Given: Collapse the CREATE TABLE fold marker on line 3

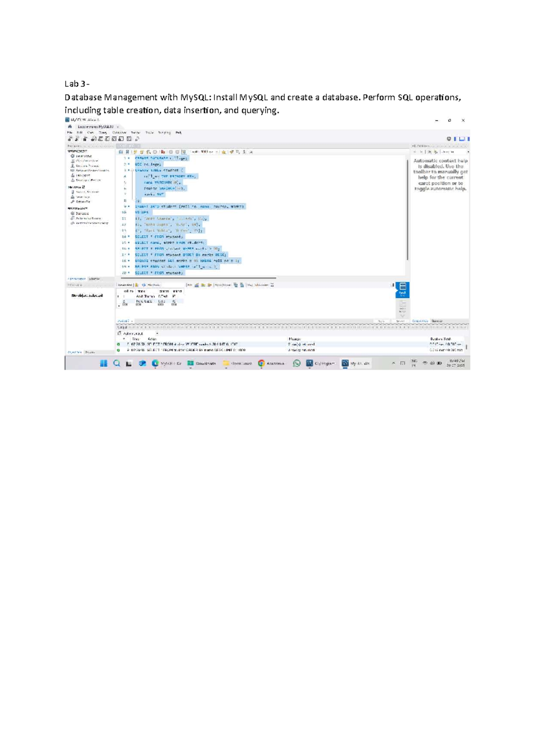Looking at the screenshot, I should tap(132, 170).
